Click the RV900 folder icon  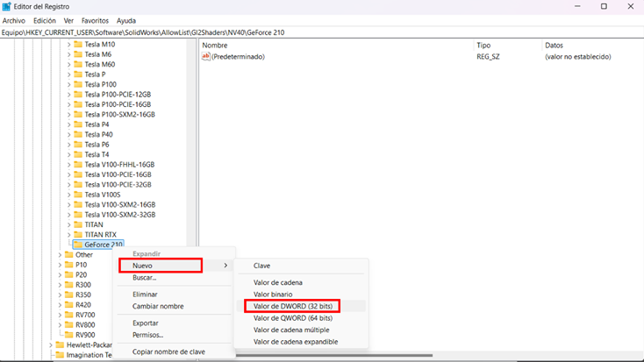69,335
